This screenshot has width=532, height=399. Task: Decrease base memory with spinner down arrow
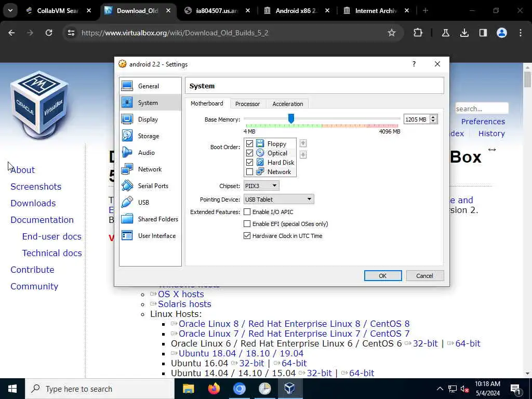click(x=433, y=122)
